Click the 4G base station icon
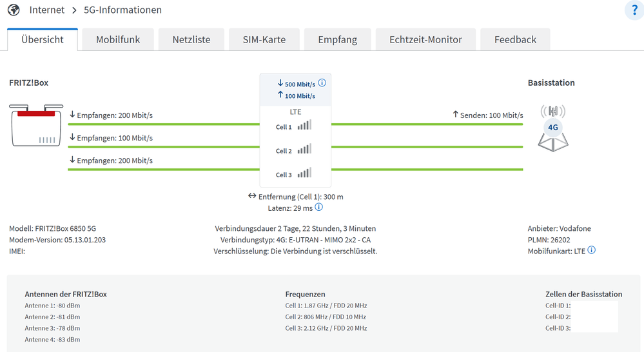 552,128
